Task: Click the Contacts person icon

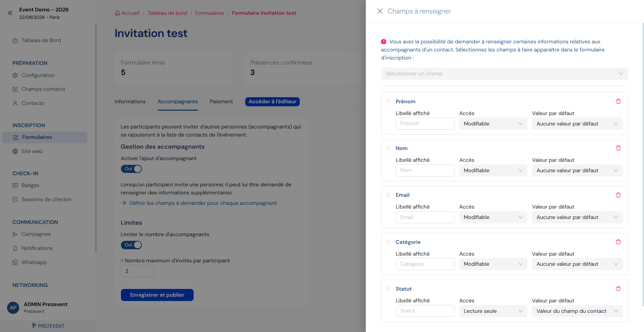Action: pos(15,103)
